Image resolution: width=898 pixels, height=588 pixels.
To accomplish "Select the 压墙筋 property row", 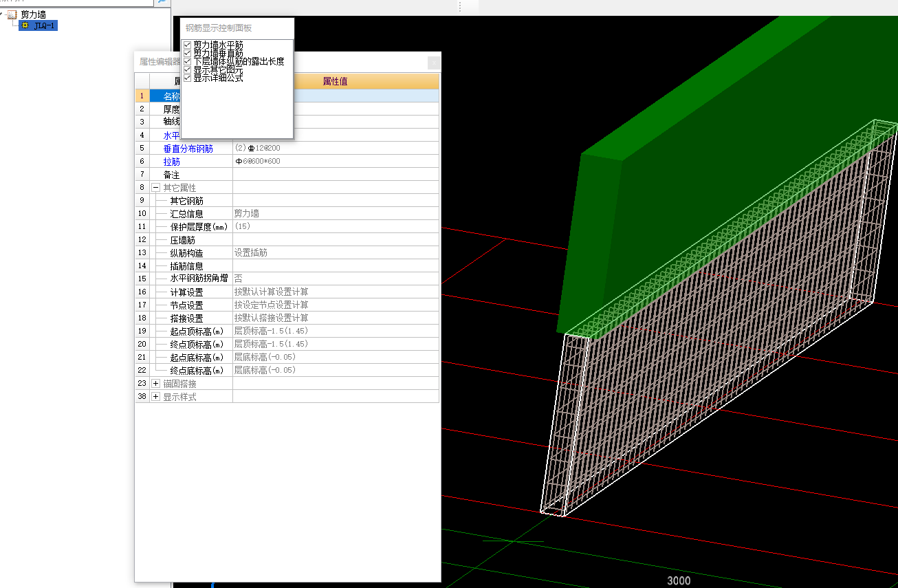I will tap(287, 240).
